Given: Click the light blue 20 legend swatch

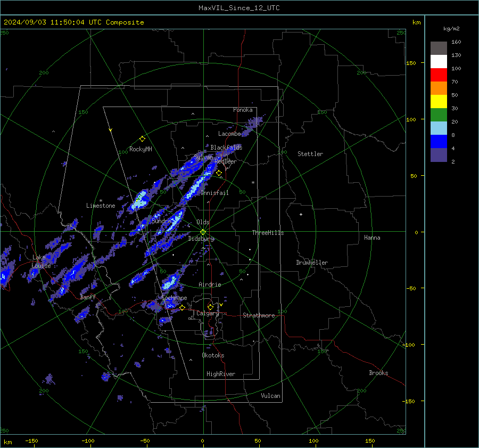Looking at the screenshot, I should 439,128.
